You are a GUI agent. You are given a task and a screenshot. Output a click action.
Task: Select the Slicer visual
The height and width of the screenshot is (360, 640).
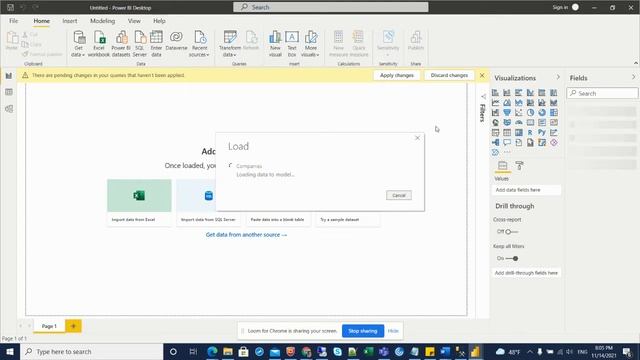click(495, 133)
